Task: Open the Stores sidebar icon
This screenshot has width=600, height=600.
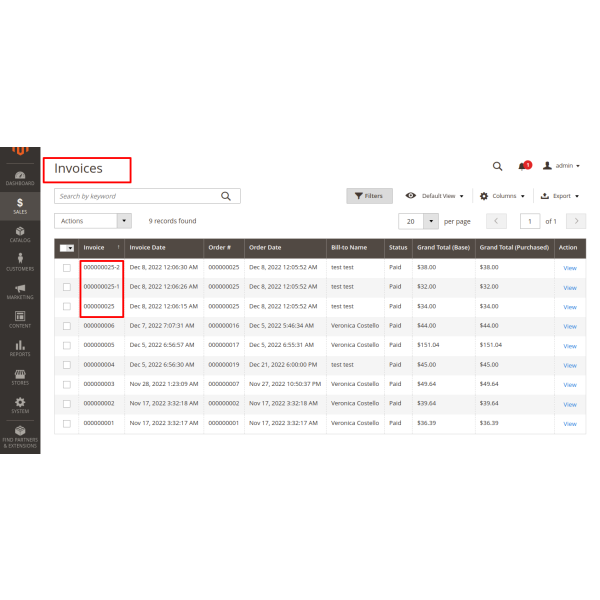Action: 20,377
